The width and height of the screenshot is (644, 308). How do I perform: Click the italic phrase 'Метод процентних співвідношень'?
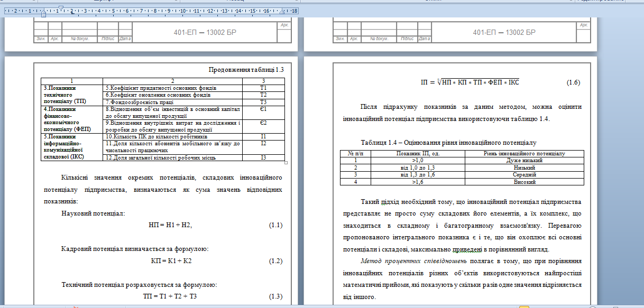pyautogui.click(x=413, y=261)
